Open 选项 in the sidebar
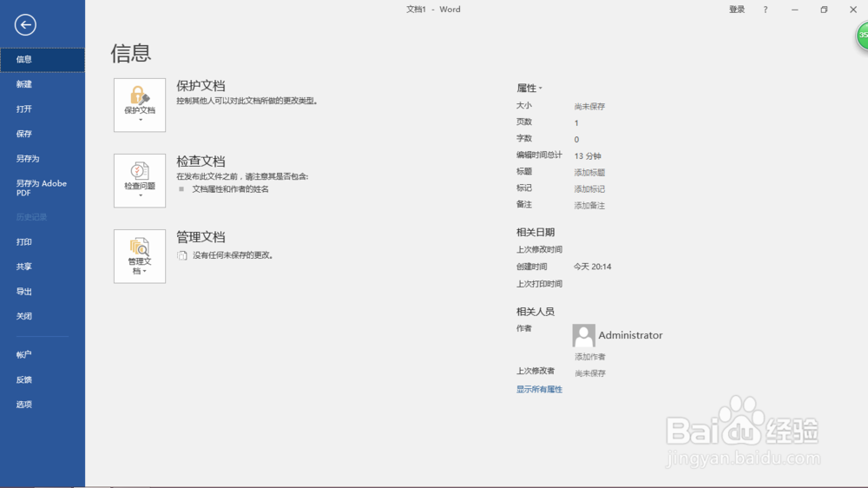 coord(43,405)
